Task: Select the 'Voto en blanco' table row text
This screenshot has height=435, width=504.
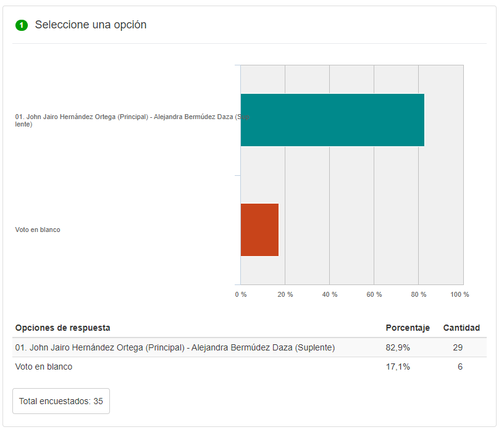Action: [44, 367]
